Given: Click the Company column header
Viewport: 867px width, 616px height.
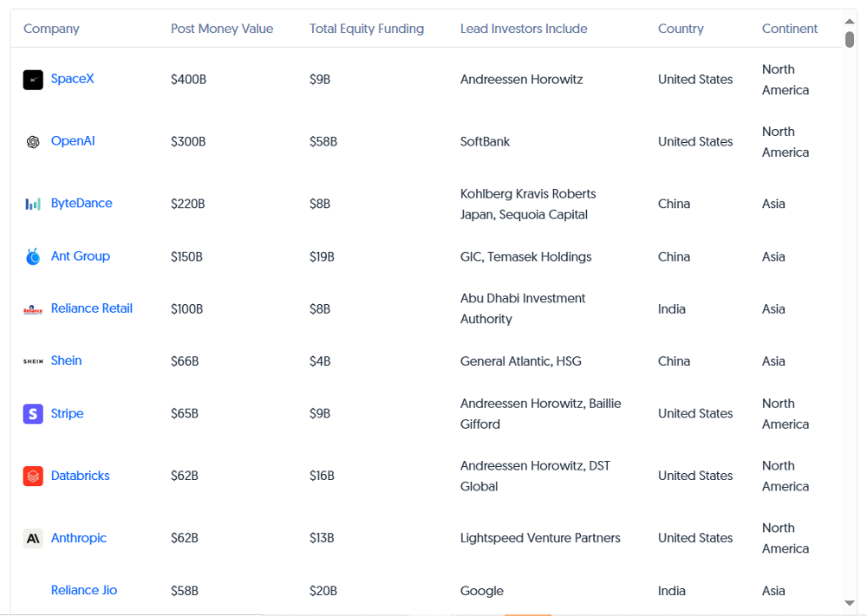Looking at the screenshot, I should coord(51,29).
